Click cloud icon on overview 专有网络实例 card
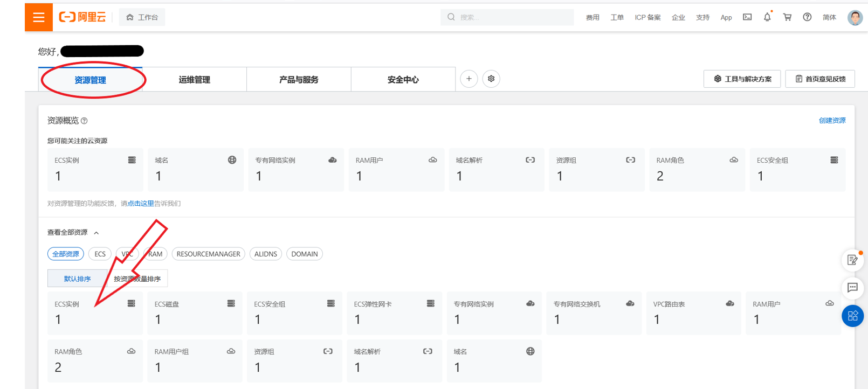868x389 pixels. click(333, 160)
